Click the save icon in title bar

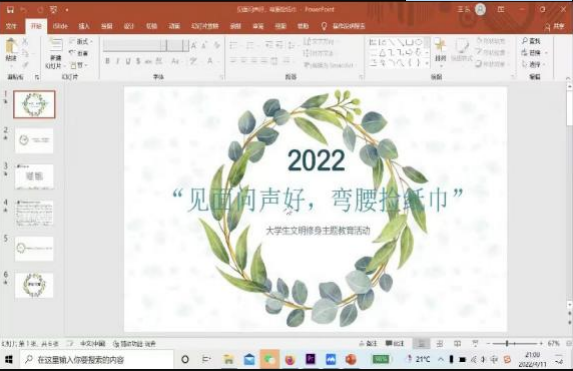pyautogui.click(x=10, y=10)
